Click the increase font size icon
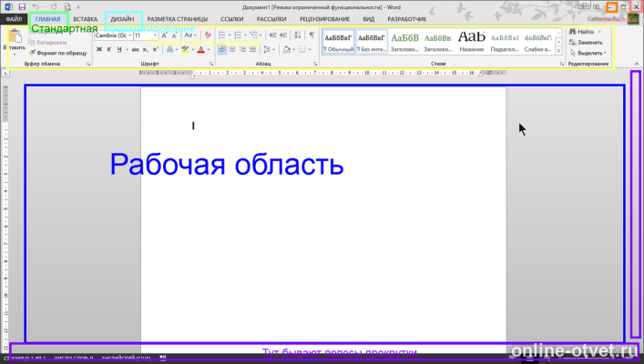 tap(164, 35)
